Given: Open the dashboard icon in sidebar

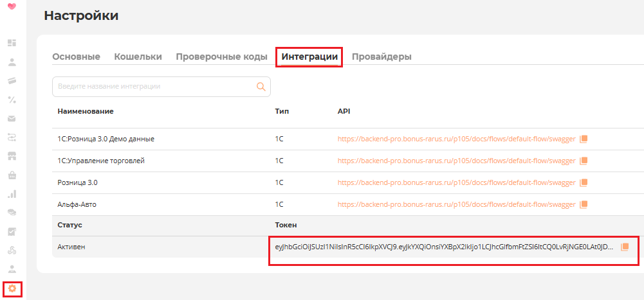Looking at the screenshot, I should tap(12, 42).
